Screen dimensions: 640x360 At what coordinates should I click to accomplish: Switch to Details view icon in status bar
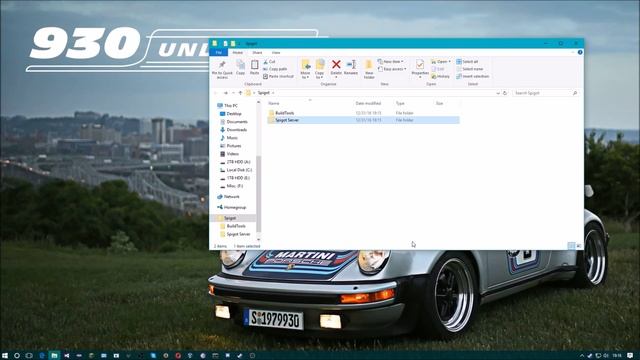coord(571,246)
